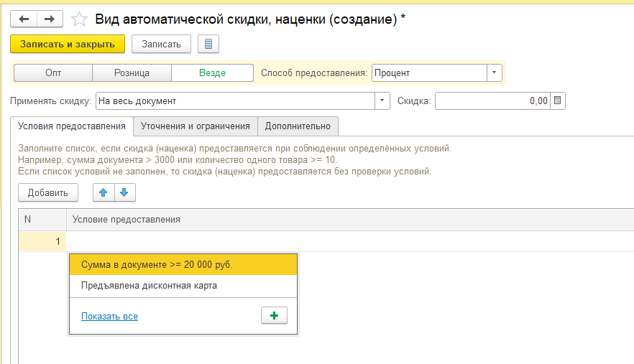Screen dimensions: 634x364
Task: Choose Сумма в документе >= 20 000 руб.
Action: 183,265
